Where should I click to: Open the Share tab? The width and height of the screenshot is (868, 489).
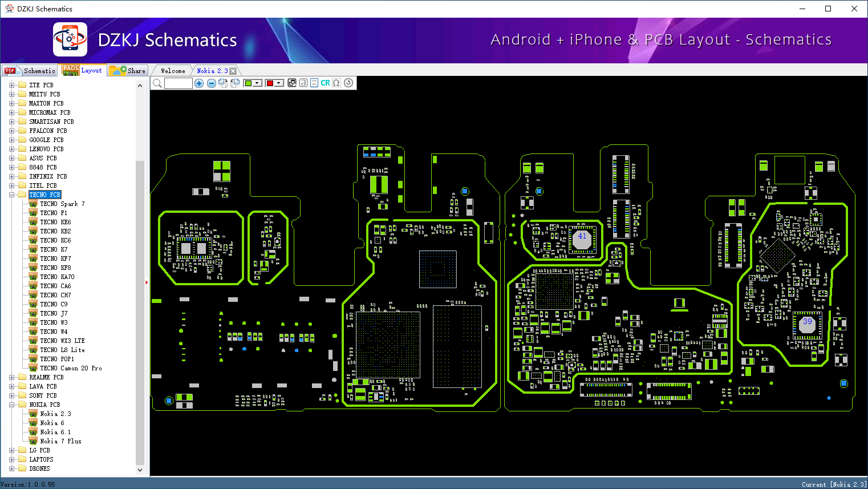(x=128, y=71)
